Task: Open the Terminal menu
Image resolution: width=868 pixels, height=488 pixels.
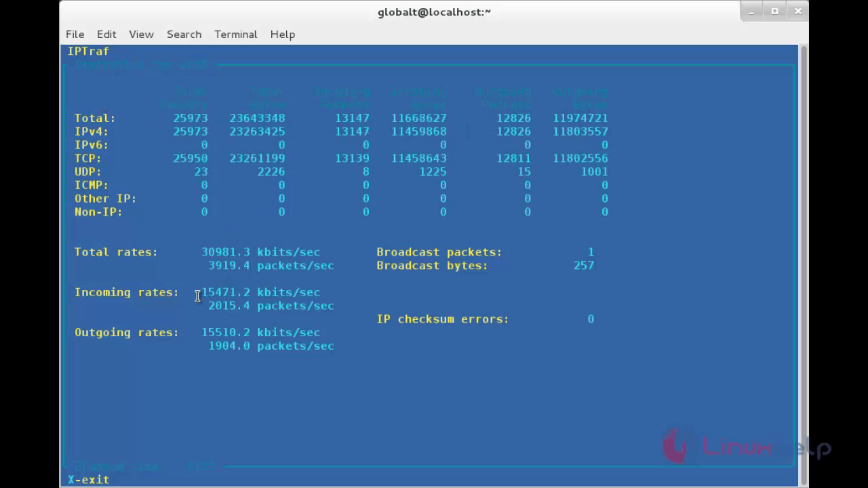Action: pyautogui.click(x=235, y=34)
